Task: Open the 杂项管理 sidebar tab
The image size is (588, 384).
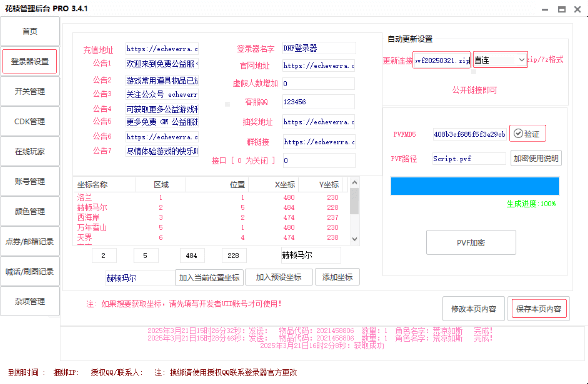Action: pyautogui.click(x=30, y=301)
